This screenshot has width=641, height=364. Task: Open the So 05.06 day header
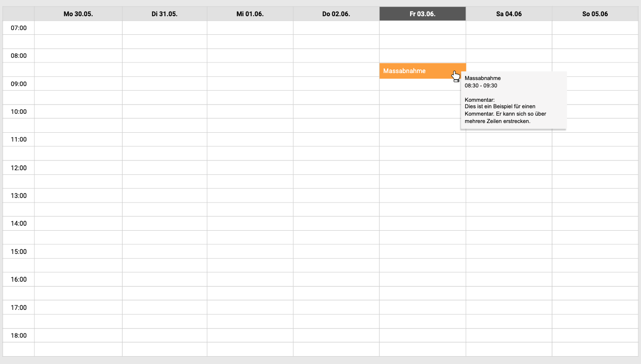point(595,14)
